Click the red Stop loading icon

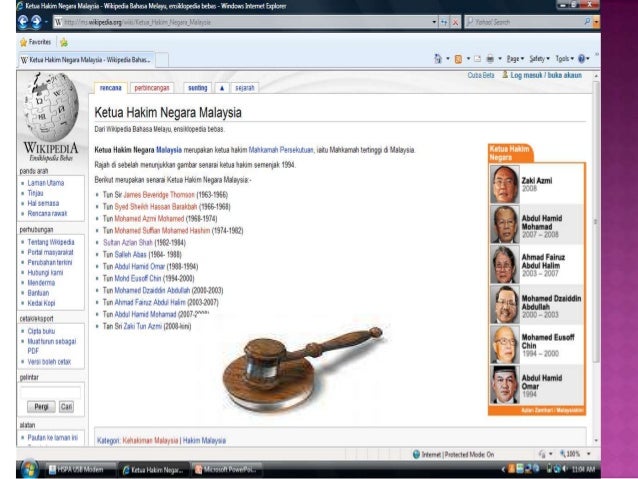click(455, 22)
